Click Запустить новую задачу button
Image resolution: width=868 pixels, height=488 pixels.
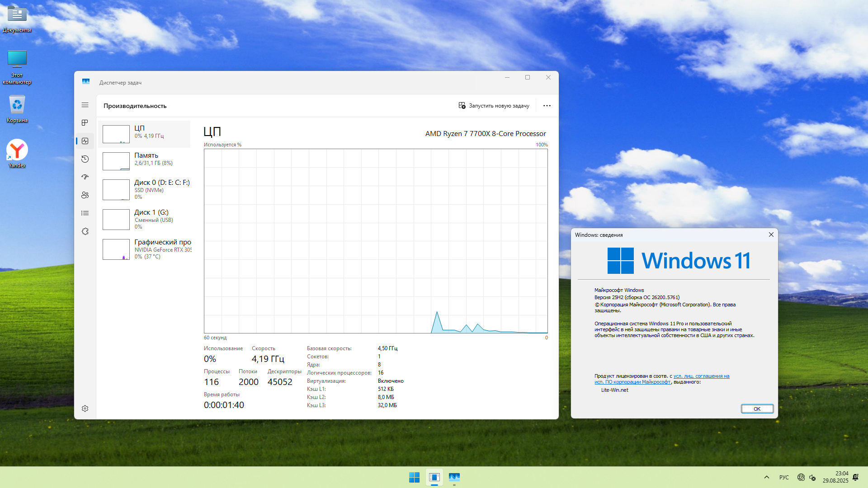[x=494, y=106]
